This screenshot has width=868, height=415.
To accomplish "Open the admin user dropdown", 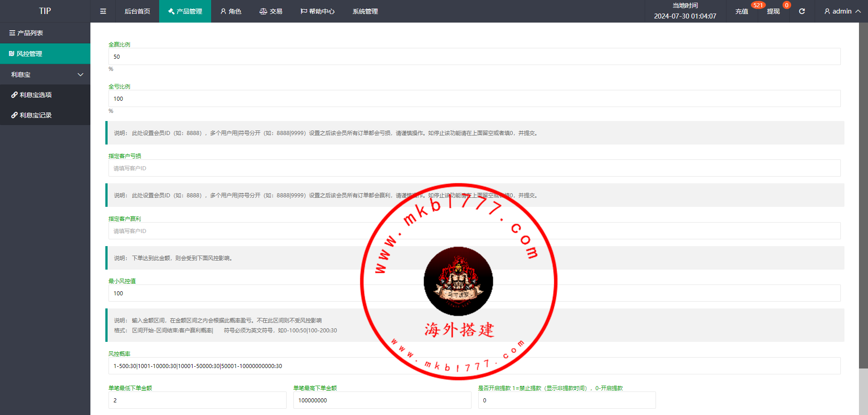I will (842, 11).
